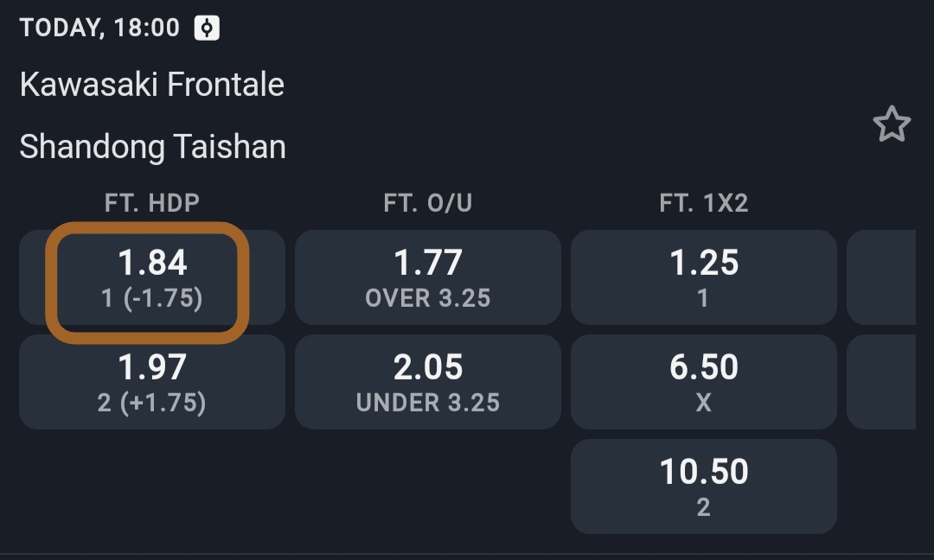Open Shandong Taishan team name

pos(152,147)
